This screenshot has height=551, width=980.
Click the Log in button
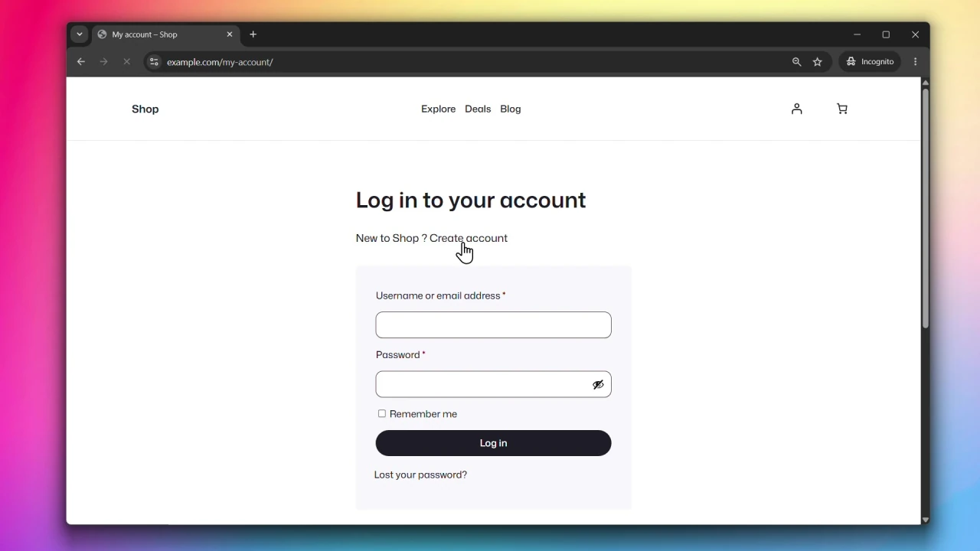pyautogui.click(x=494, y=444)
